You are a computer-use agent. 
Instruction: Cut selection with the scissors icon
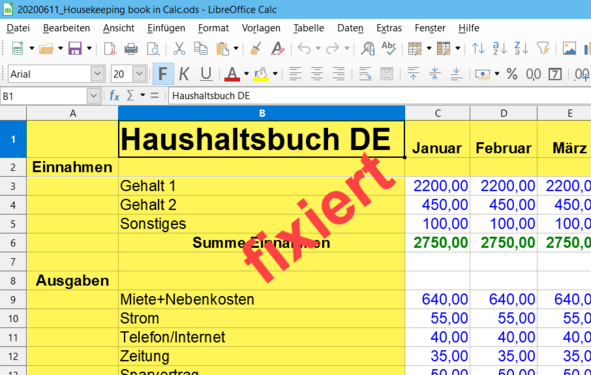pos(179,49)
